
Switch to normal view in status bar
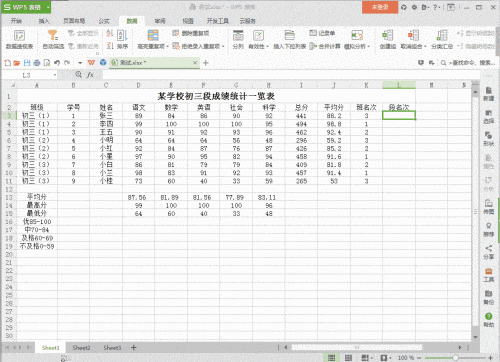click(x=331, y=358)
